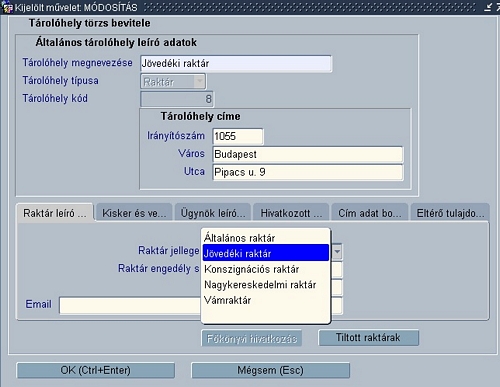The height and width of the screenshot is (387, 500).
Task: Open the Kisker és ve... tab
Action: pyautogui.click(x=134, y=213)
